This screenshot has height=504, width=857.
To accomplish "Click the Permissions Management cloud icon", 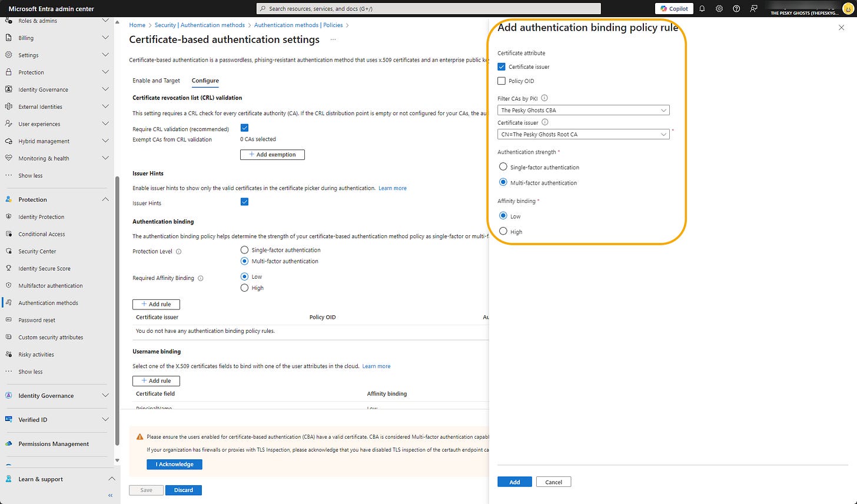I will 8,443.
